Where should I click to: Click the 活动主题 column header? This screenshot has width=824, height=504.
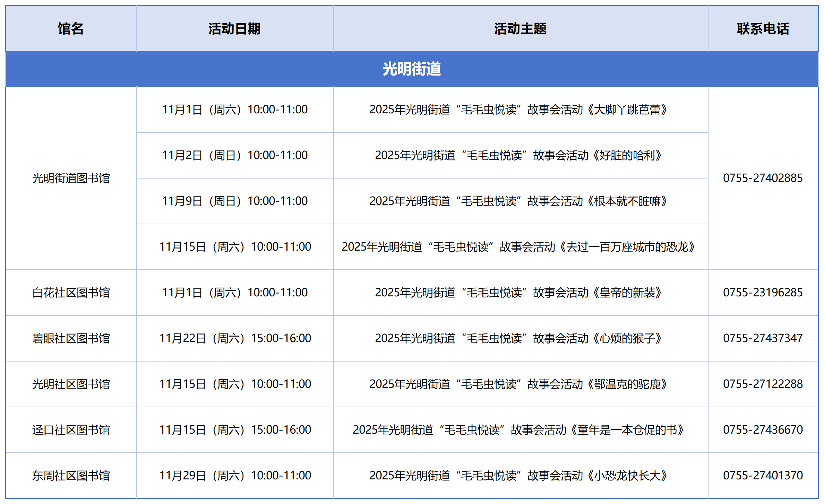pos(520,28)
